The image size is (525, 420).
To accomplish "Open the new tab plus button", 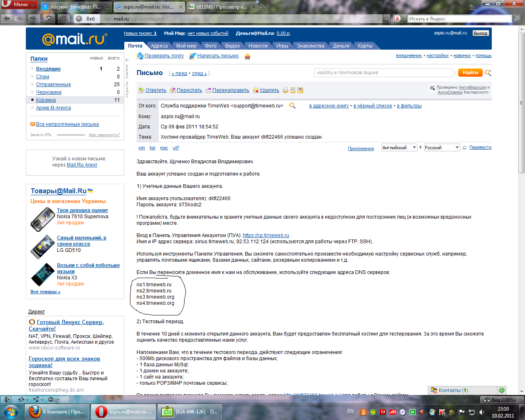I will (263, 7).
